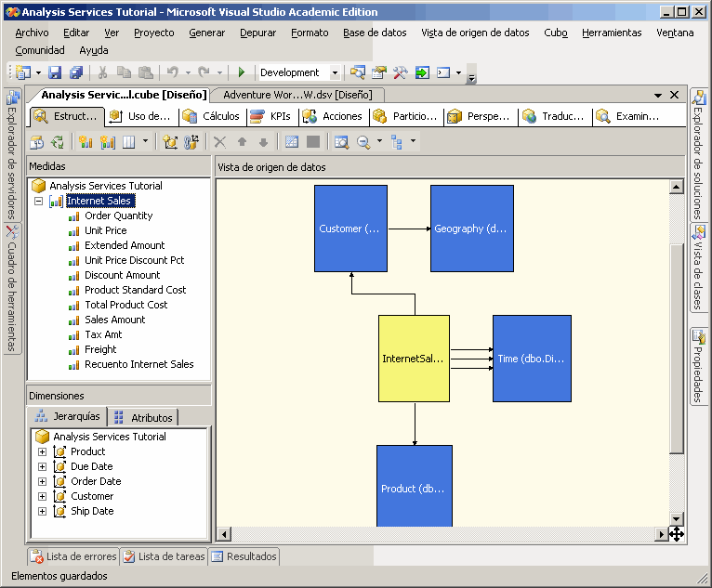Click the Solution Explorer toolbar icon

point(357,72)
